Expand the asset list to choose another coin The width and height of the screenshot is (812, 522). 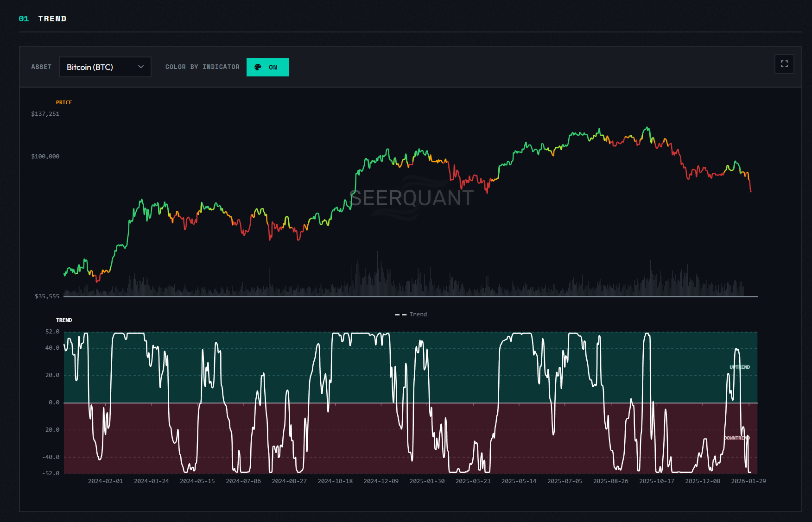pos(105,67)
